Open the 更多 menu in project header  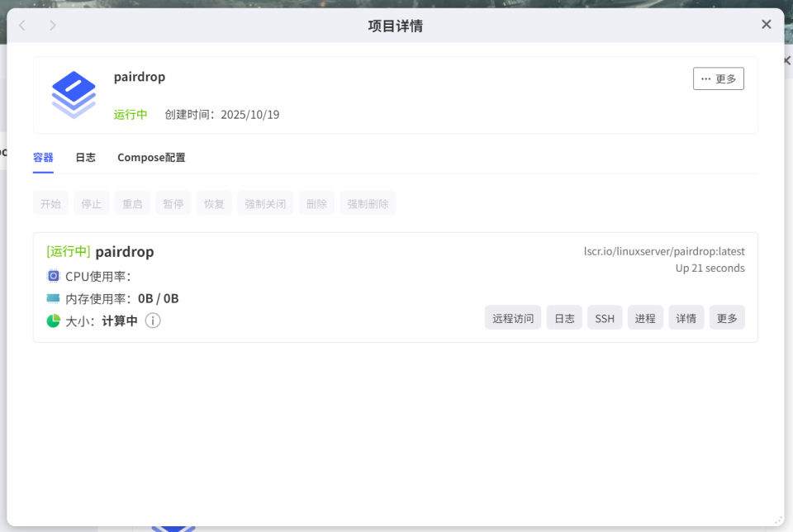tap(718, 78)
